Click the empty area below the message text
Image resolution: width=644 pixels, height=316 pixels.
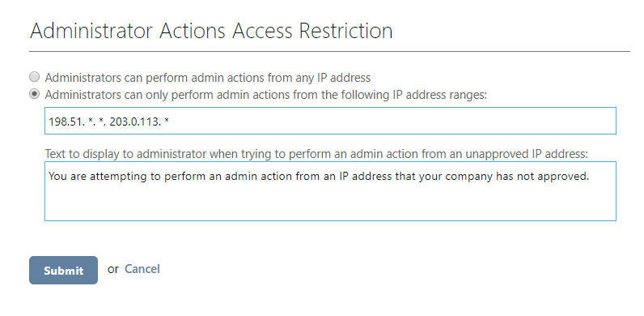330,203
